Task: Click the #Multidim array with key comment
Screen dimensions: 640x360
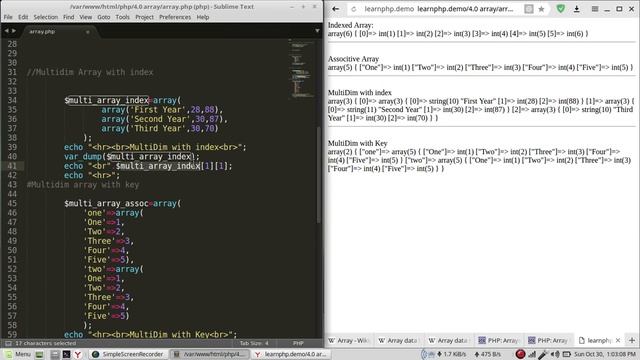Action: 83,185
